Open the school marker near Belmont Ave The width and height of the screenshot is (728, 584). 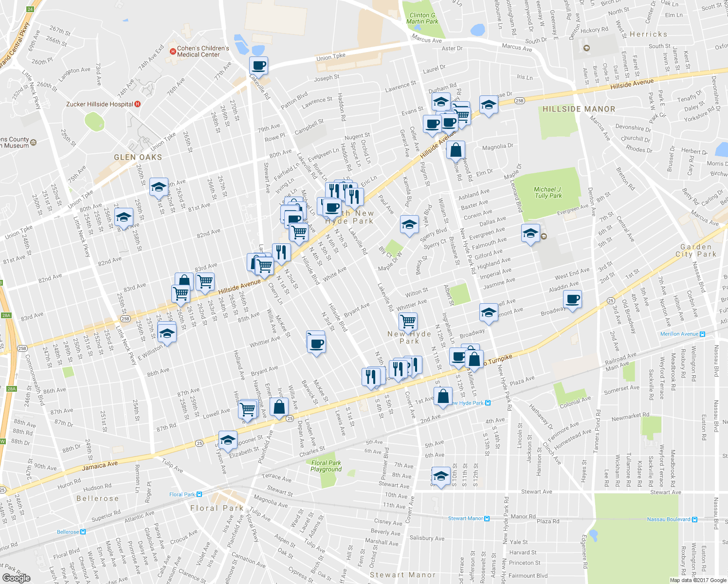pyautogui.click(x=488, y=314)
